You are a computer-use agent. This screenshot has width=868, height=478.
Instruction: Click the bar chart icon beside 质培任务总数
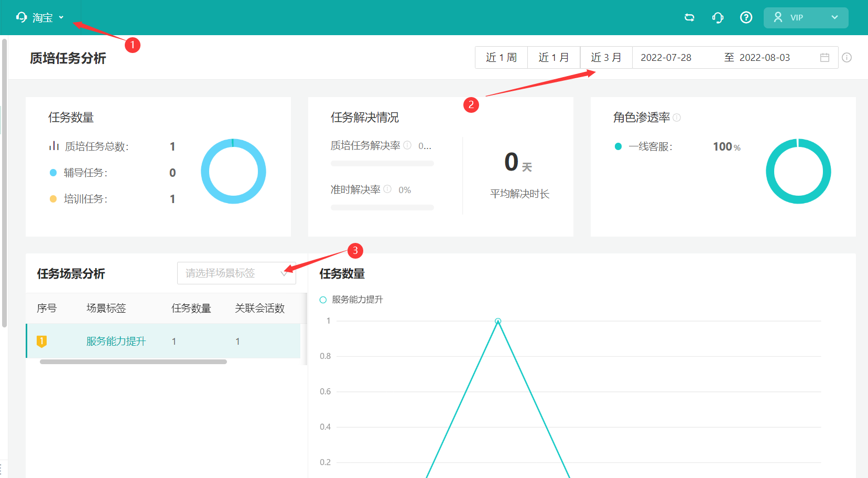(x=54, y=146)
